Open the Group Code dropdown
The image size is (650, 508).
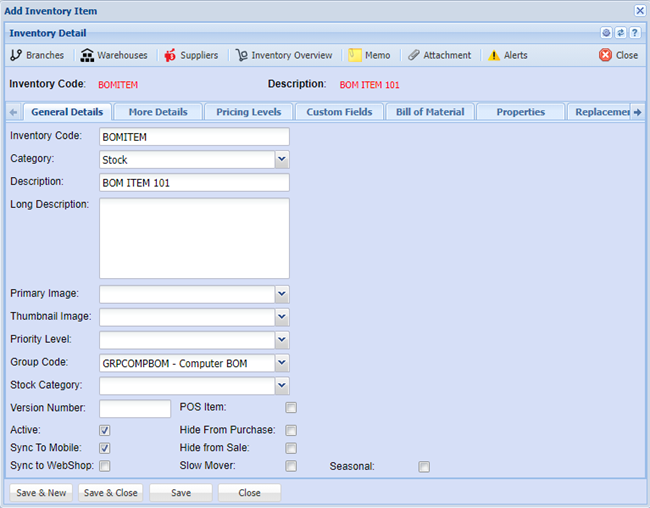[x=282, y=363]
